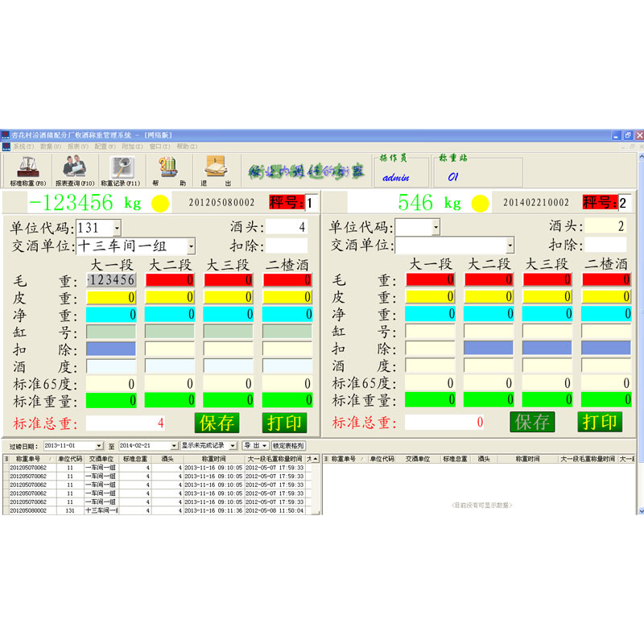Viewport: 644px width, 644px height.
Task: Click green 大三段 标准重量 field on scale 1
Action: tap(229, 400)
